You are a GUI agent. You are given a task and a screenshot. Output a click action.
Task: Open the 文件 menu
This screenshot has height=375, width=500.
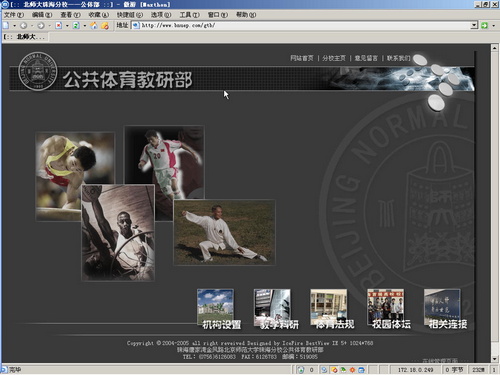pyautogui.click(x=14, y=15)
